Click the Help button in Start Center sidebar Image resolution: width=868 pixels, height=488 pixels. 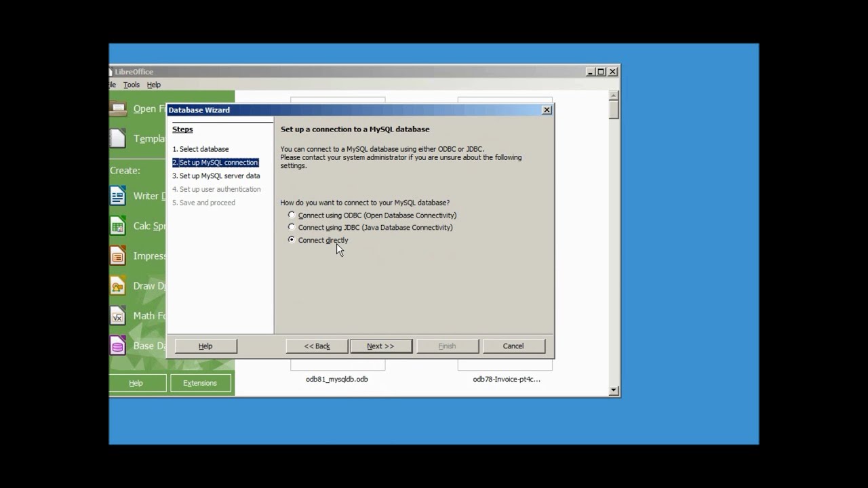[136, 383]
